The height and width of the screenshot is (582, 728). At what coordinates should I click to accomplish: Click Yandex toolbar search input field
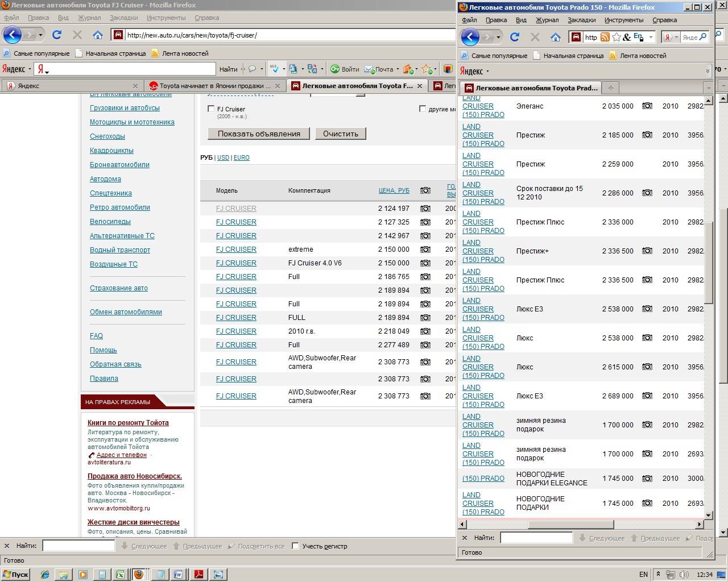point(132,69)
